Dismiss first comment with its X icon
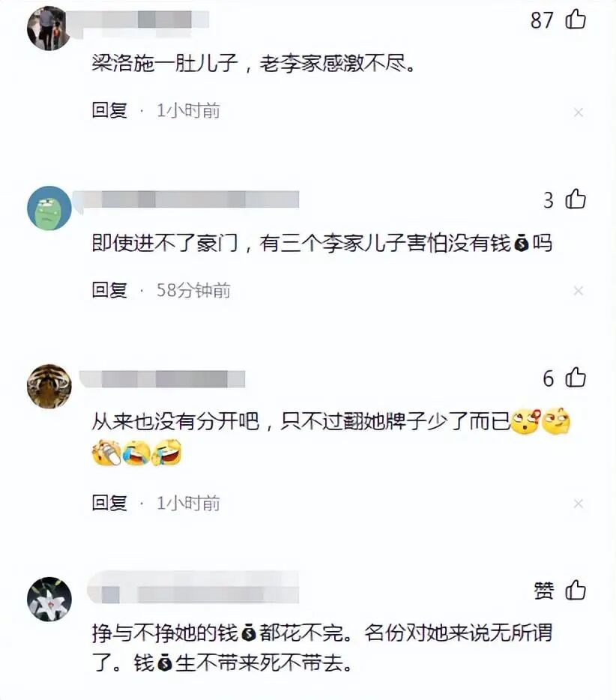Viewport: 616px width, 700px height. point(579,112)
